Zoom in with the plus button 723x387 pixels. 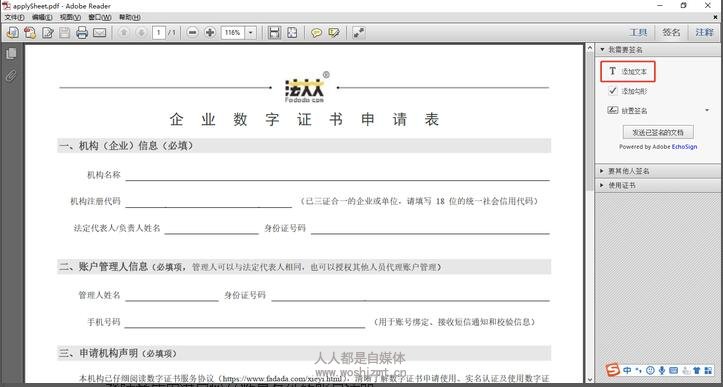[x=210, y=33]
